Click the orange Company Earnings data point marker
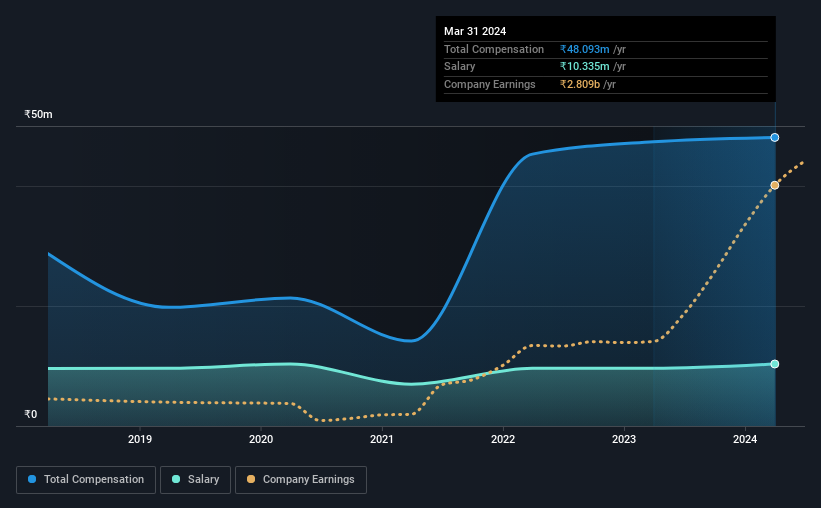Image resolution: width=821 pixels, height=508 pixels. click(x=774, y=185)
